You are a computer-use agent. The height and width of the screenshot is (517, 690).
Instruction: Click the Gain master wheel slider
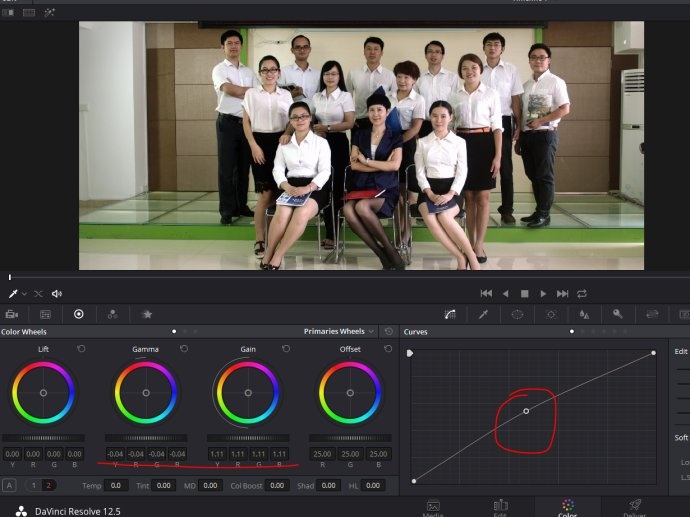coord(248,438)
